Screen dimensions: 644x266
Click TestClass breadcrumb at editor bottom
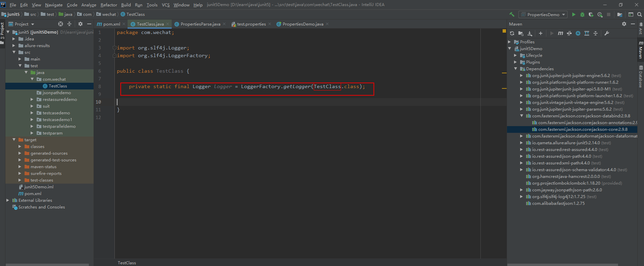127,263
